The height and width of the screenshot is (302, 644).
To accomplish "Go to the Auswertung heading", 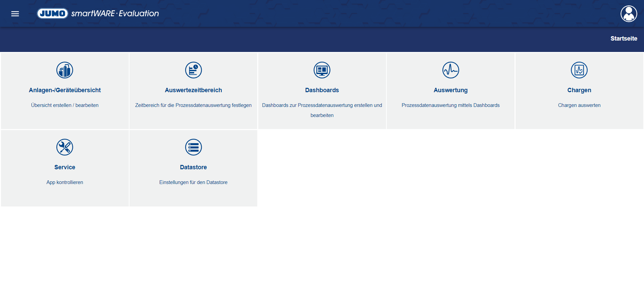I will click(450, 90).
